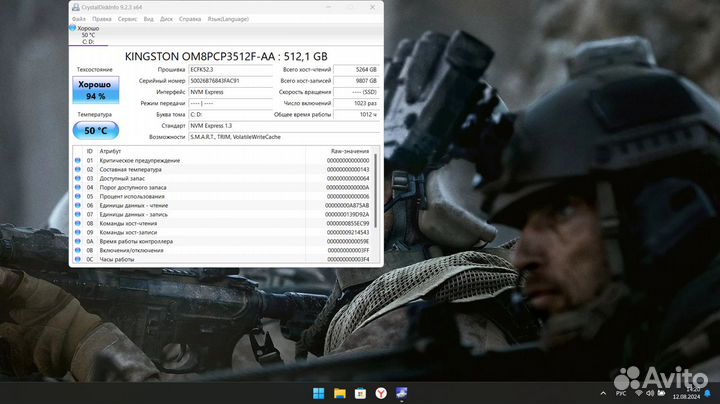Click the Атрибут column header
Viewport: 720px width, 404px height.
pyautogui.click(x=110, y=151)
